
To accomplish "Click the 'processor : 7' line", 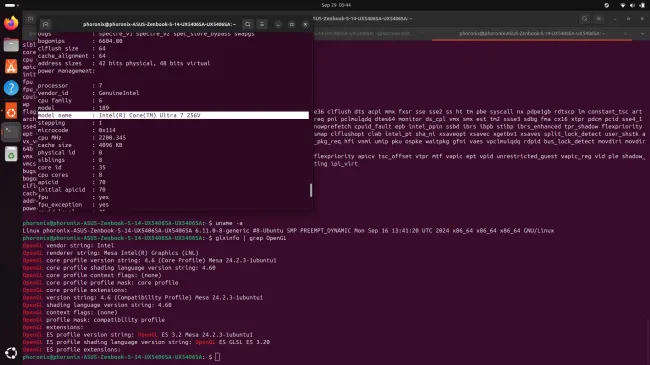I will pyautogui.click(x=70, y=86).
